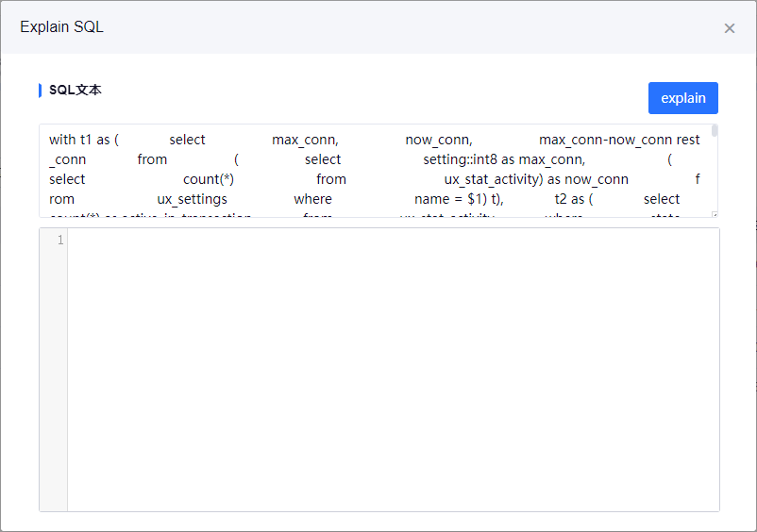Click the scrollbar track below the thumb
This screenshot has height=532, width=757.
(x=715, y=179)
